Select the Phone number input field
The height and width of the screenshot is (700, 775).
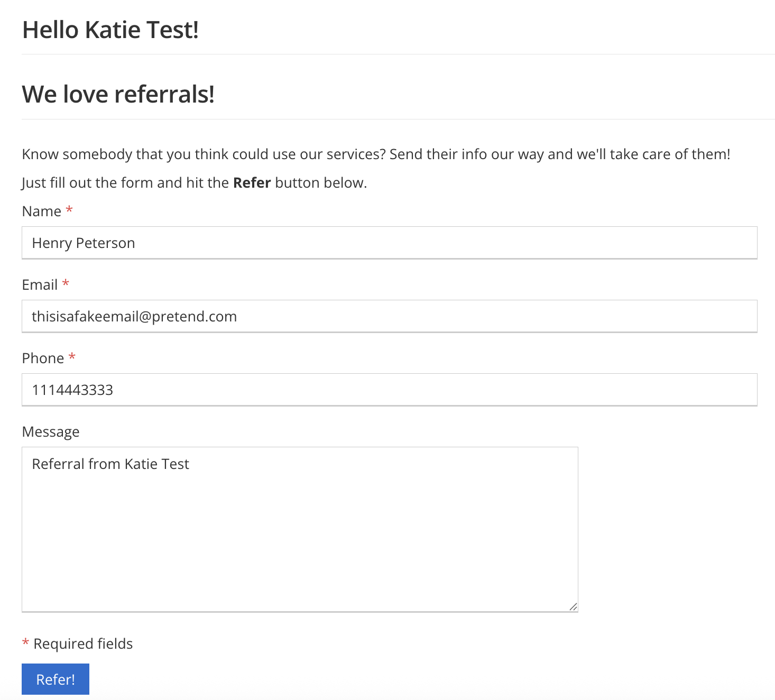(x=389, y=390)
